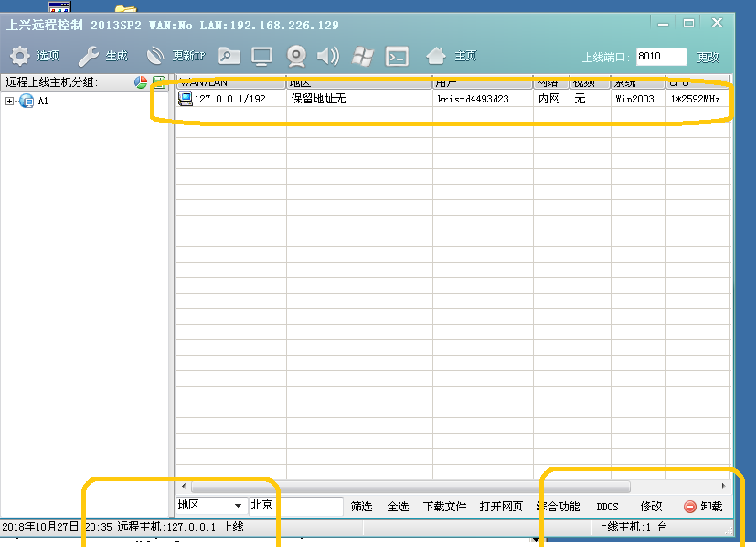This screenshot has width=756, height=547.
Task: Open the remote screen monitor icon
Action: [261, 57]
